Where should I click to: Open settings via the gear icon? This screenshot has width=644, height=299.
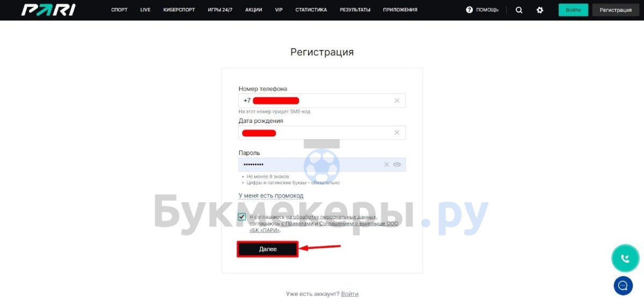pos(540,10)
